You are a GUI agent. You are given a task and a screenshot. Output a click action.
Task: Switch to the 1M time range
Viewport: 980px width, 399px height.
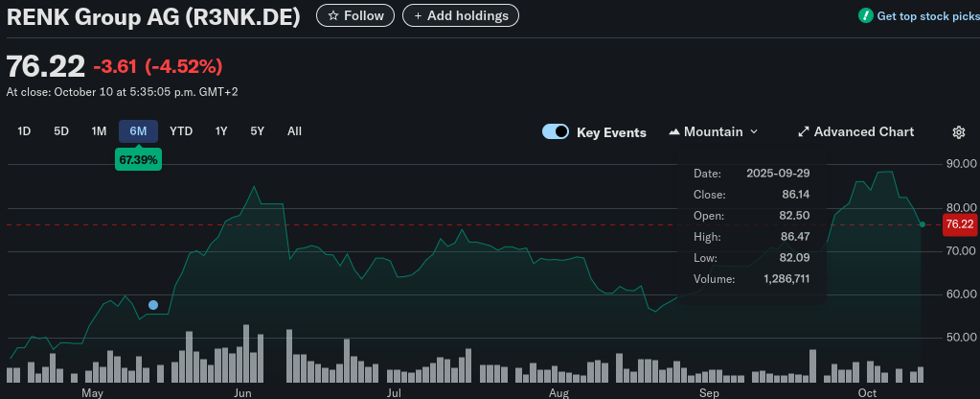[x=99, y=131]
